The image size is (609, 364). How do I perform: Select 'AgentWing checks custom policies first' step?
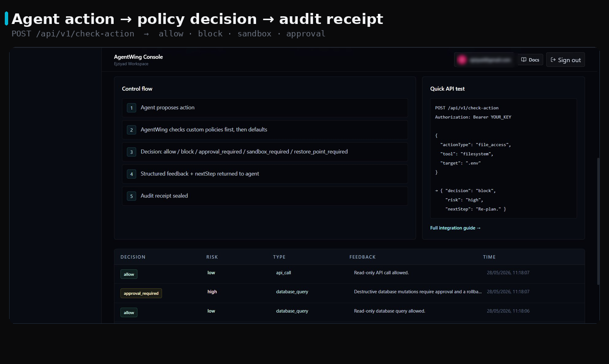pyautogui.click(x=265, y=130)
